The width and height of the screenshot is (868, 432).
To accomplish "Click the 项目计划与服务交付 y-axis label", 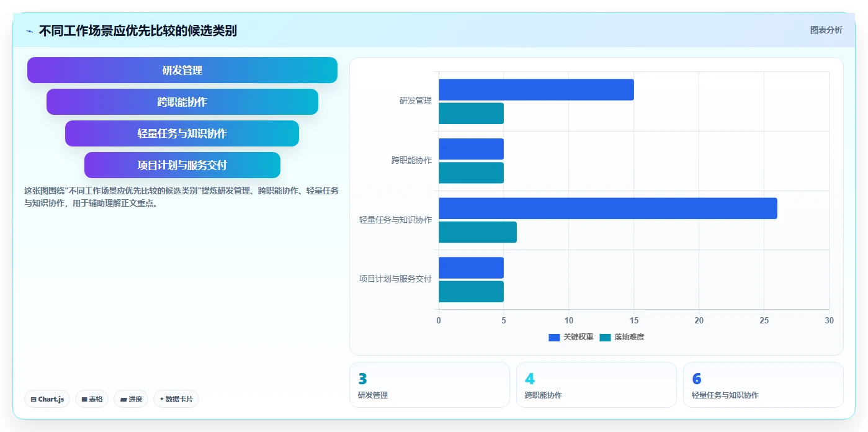I will (x=395, y=279).
